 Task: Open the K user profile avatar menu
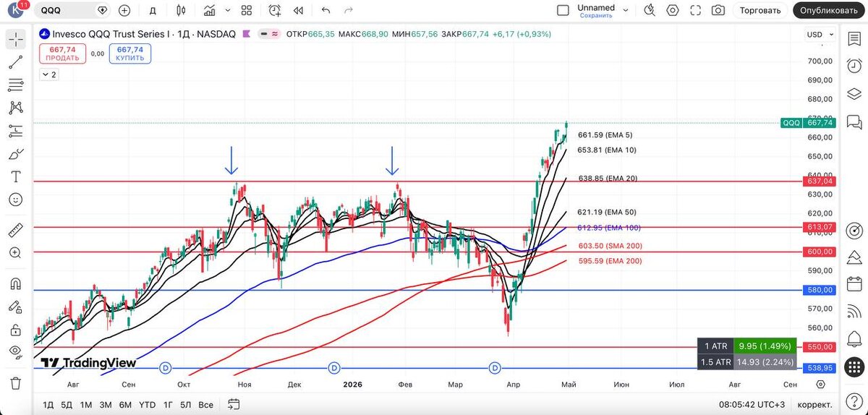[x=16, y=10]
